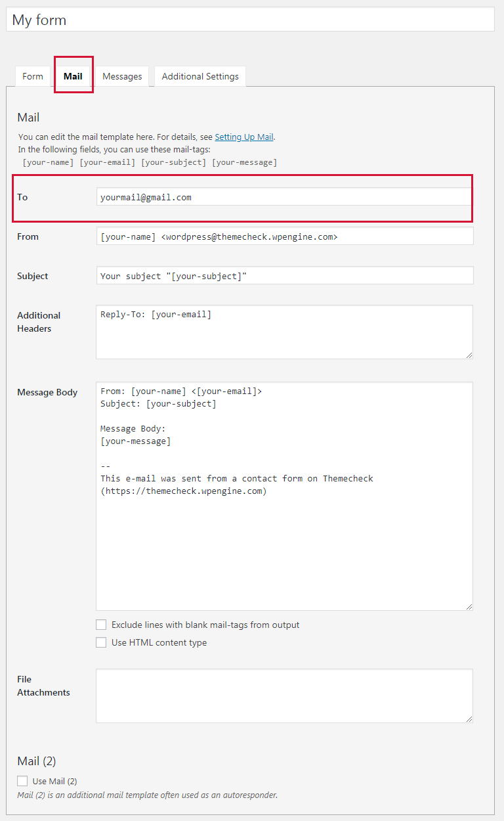Click the form title field 'My form'
The image size is (504, 821).
pyautogui.click(x=249, y=20)
